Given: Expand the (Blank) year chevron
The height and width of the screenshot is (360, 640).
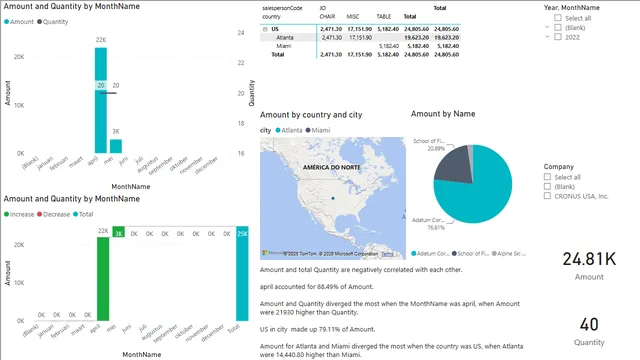Looking at the screenshot, I should click(x=547, y=27).
